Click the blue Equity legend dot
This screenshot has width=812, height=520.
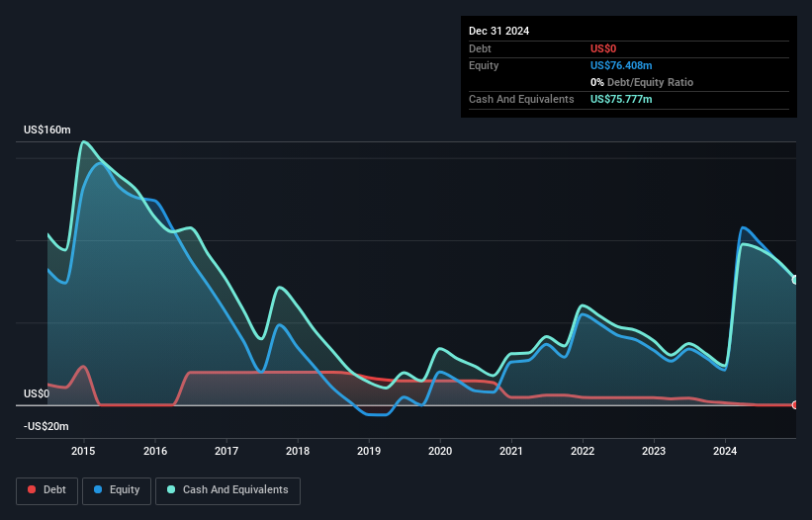coord(98,489)
